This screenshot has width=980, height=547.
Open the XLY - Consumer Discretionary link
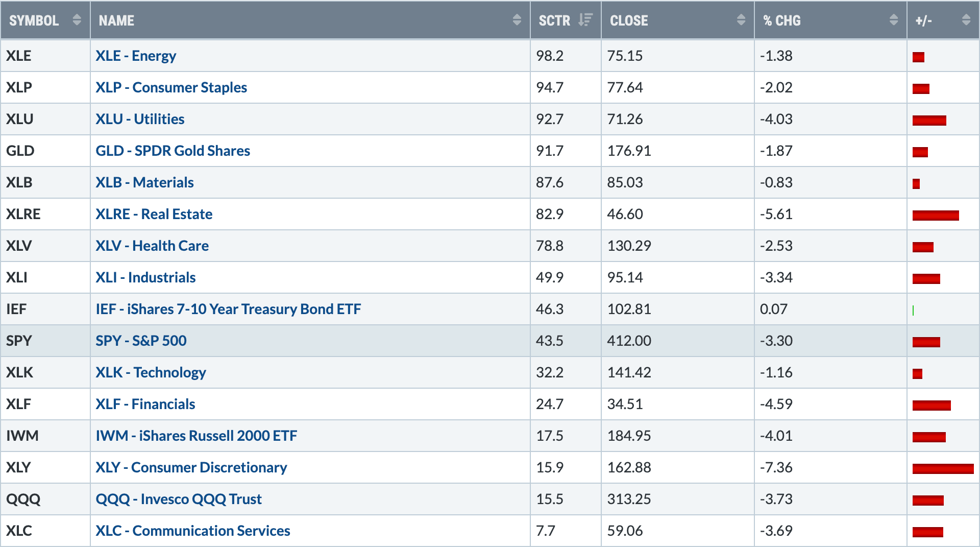[x=191, y=467]
